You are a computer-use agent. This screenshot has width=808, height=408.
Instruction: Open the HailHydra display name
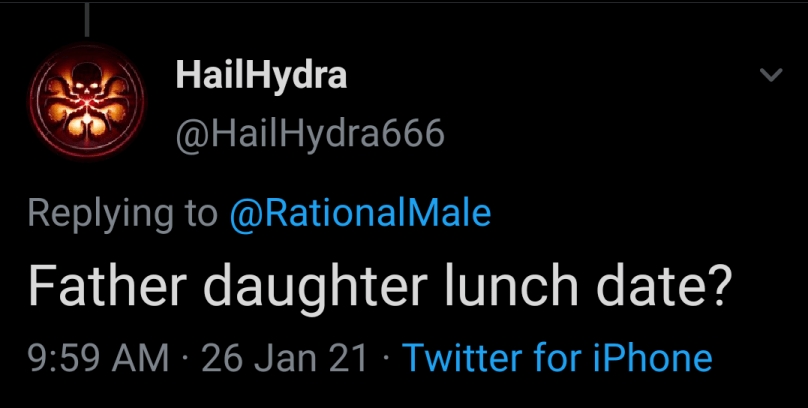tap(261, 77)
